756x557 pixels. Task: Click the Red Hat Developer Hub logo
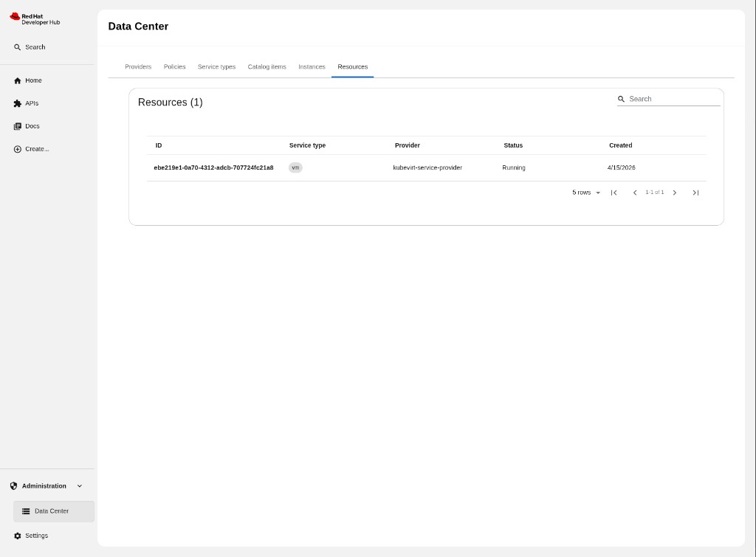coord(35,18)
